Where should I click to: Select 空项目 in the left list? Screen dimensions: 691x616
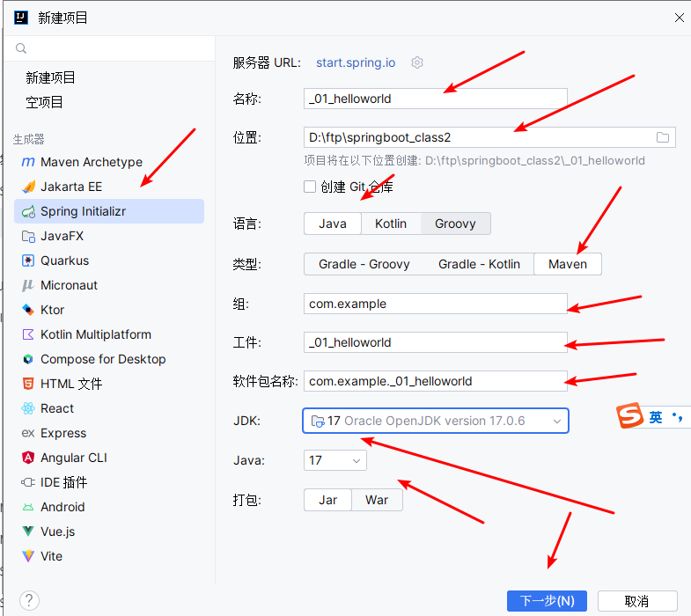coord(44,102)
